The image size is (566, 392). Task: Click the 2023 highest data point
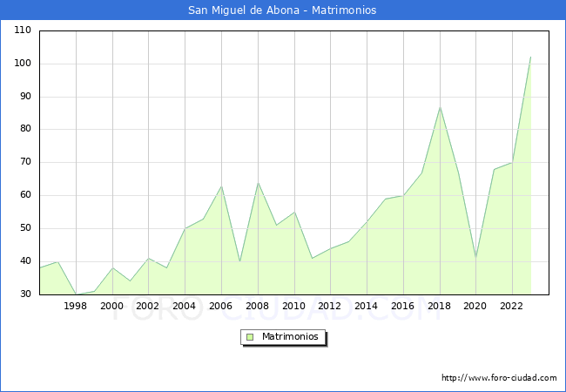pos(530,57)
